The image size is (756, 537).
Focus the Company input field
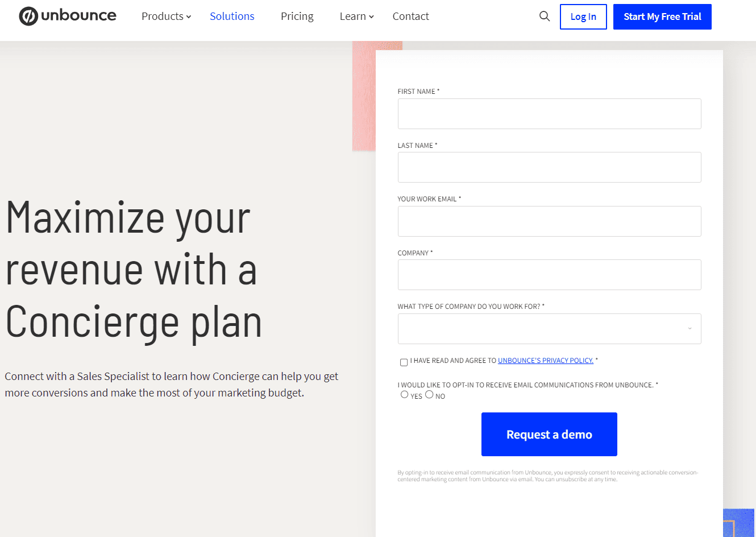tap(550, 275)
